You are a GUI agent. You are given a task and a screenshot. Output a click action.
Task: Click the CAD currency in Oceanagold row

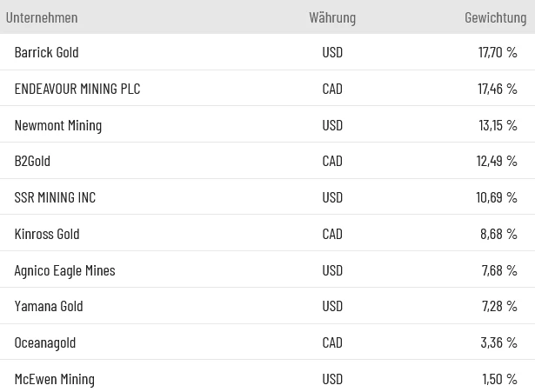coord(332,342)
